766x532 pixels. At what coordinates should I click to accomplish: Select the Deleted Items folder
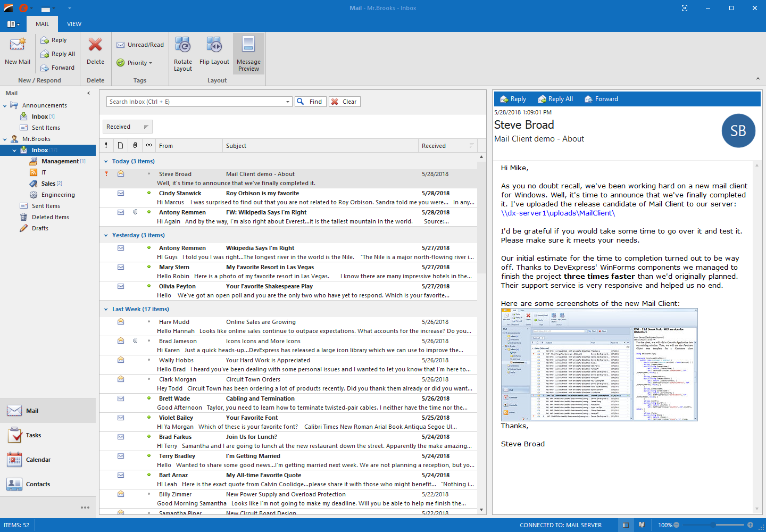50,217
